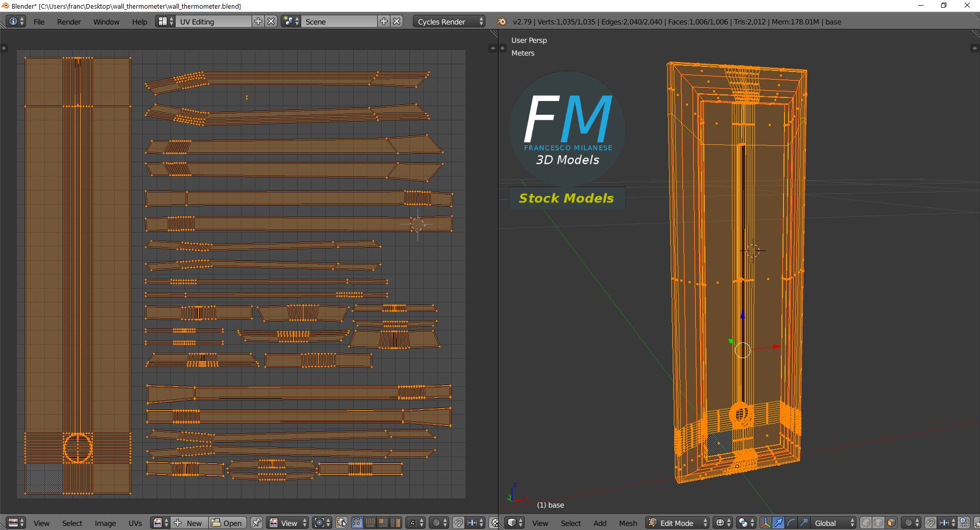Open the File menu
The image size is (980, 530).
(39, 21)
